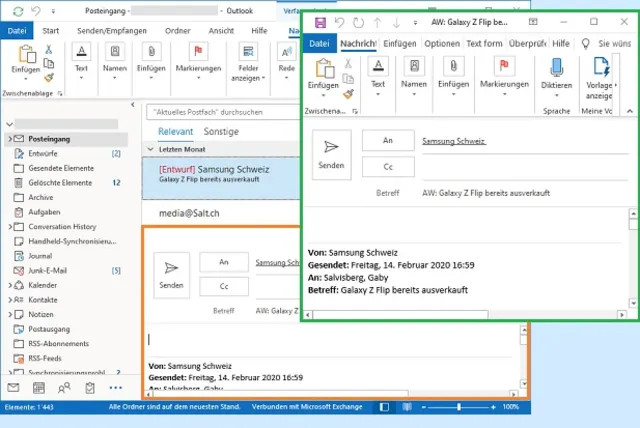Toggle normal view button in status bar
Image resolution: width=640 pixels, height=428 pixels.
point(382,408)
